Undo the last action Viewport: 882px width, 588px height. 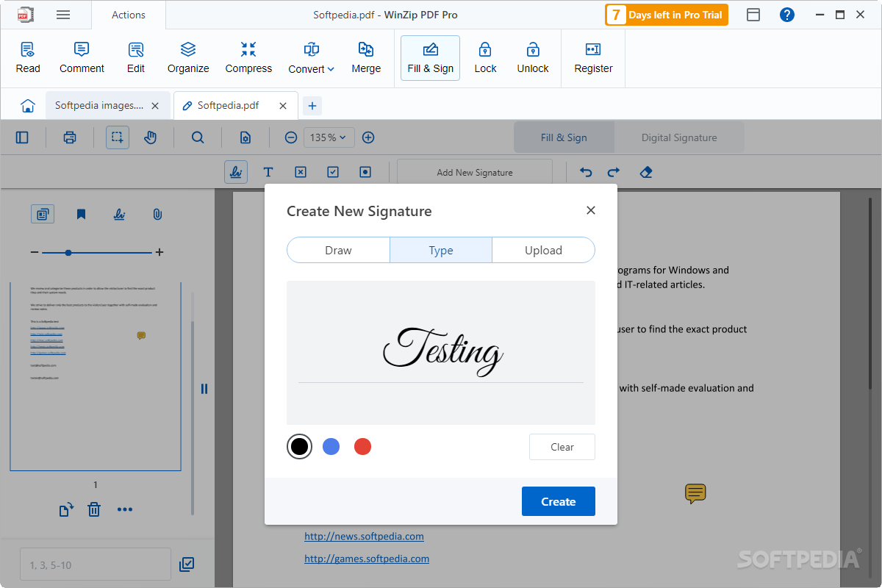[586, 172]
